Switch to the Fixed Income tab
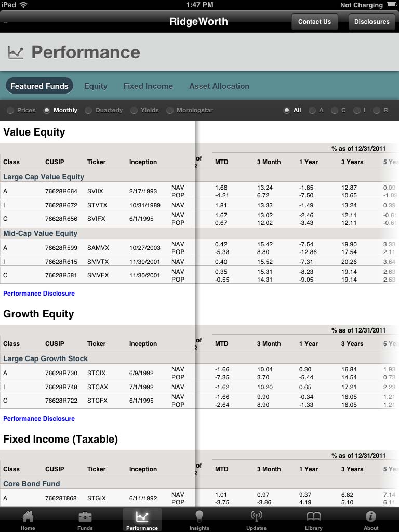Screen dimensions: 399x532 [x=148, y=86]
